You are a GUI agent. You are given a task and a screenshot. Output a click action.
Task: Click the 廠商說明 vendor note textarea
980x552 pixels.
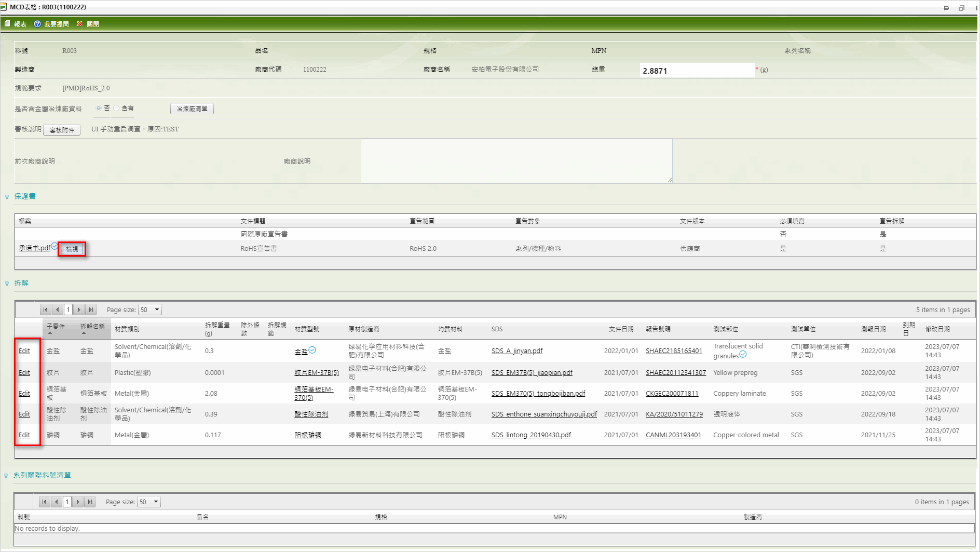[x=516, y=161]
